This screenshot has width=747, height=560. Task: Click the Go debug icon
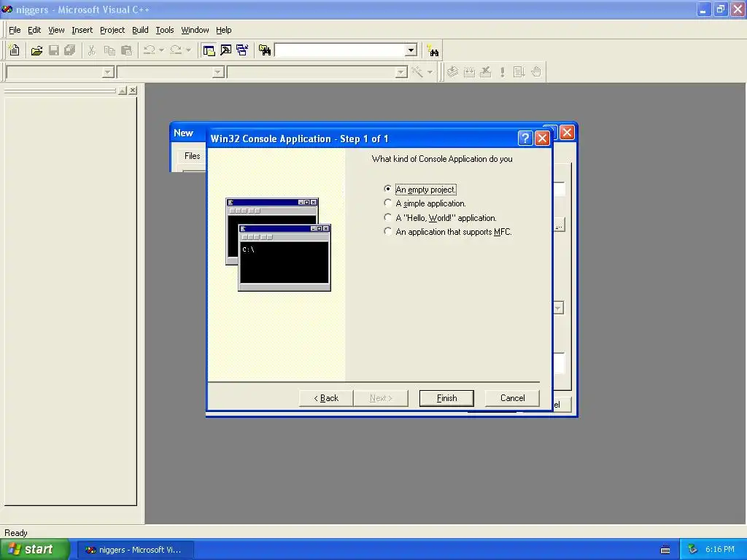[519, 72]
